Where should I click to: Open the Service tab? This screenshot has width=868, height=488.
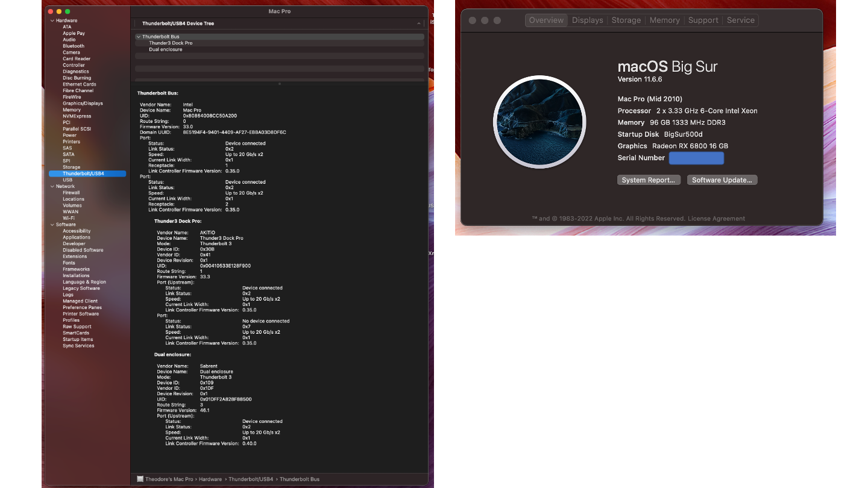click(x=740, y=20)
